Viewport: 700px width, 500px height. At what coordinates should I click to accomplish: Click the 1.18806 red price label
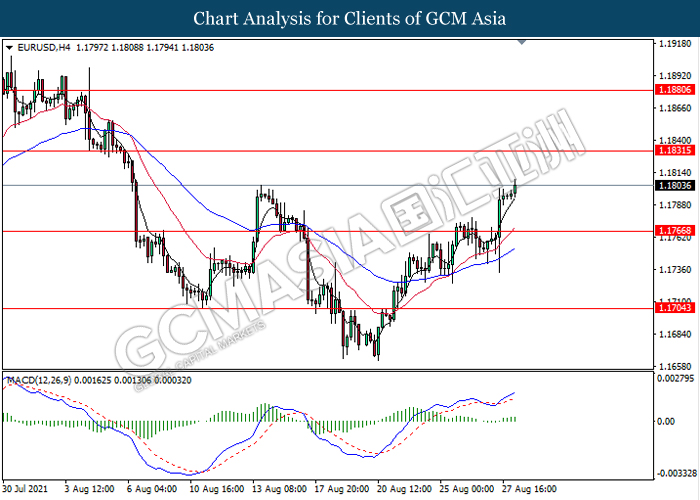[675, 90]
